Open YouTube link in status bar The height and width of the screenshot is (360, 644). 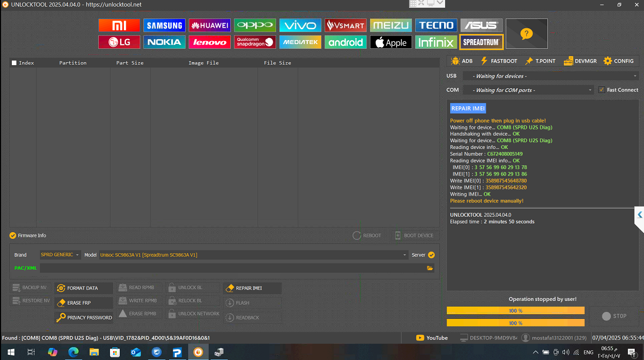pos(432,338)
